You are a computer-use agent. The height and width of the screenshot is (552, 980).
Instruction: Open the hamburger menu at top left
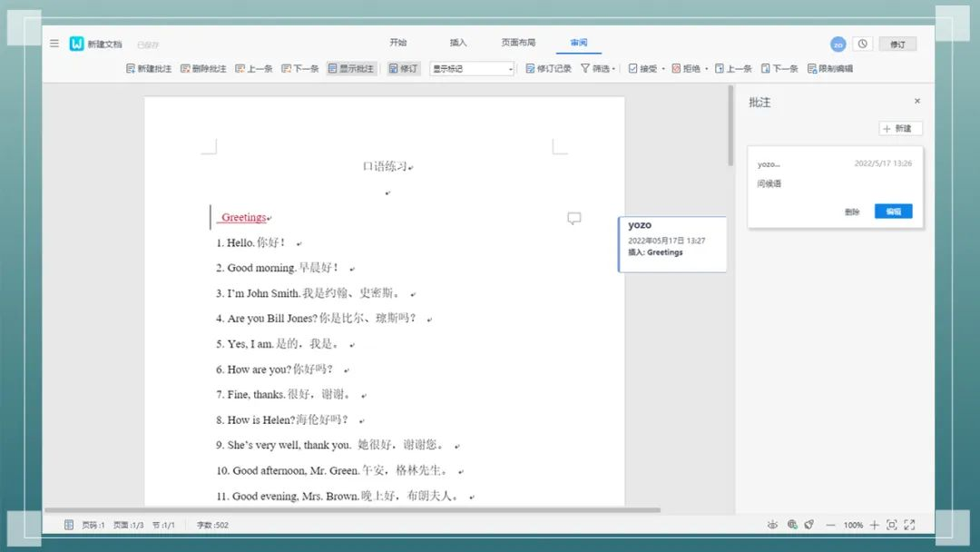(x=54, y=42)
